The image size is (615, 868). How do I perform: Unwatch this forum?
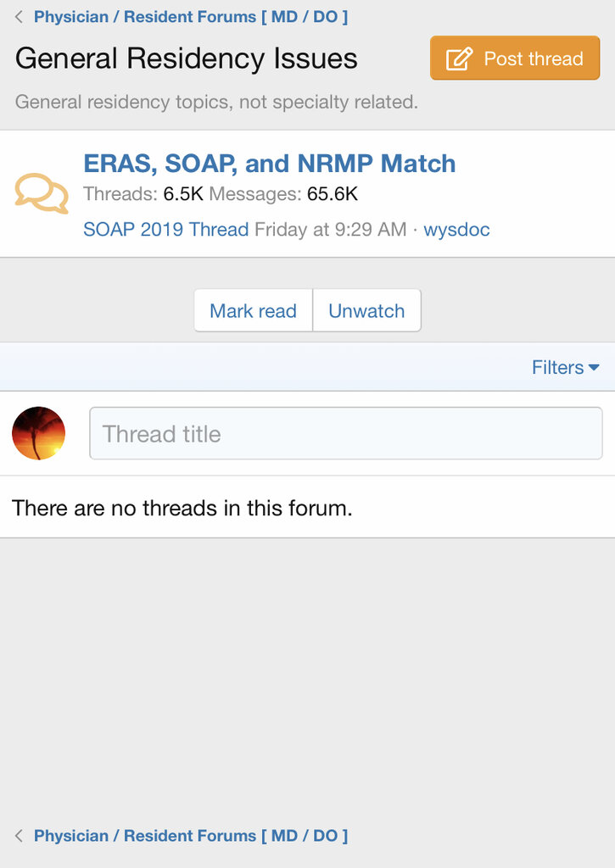(366, 311)
